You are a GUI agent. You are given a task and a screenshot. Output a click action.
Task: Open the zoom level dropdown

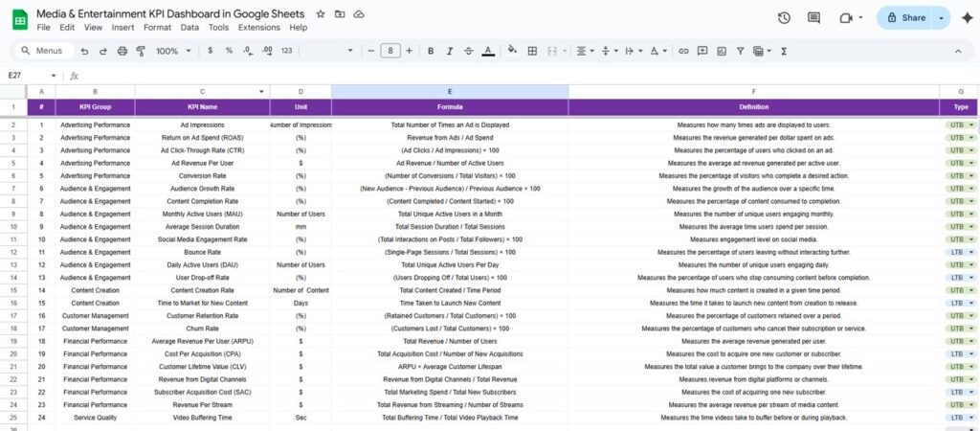tap(174, 52)
